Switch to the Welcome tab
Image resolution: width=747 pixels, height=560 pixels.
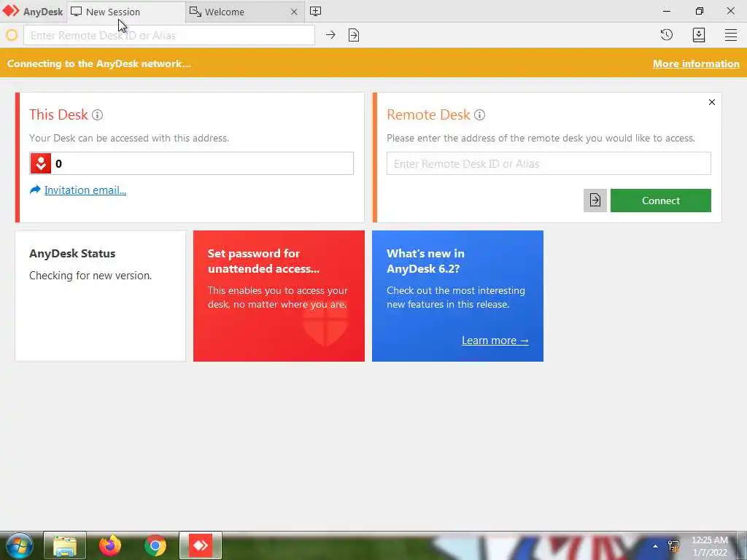click(x=245, y=12)
